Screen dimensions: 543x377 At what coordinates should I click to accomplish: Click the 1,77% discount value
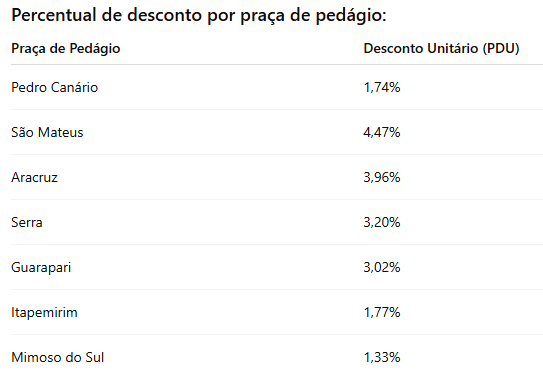pyautogui.click(x=382, y=312)
